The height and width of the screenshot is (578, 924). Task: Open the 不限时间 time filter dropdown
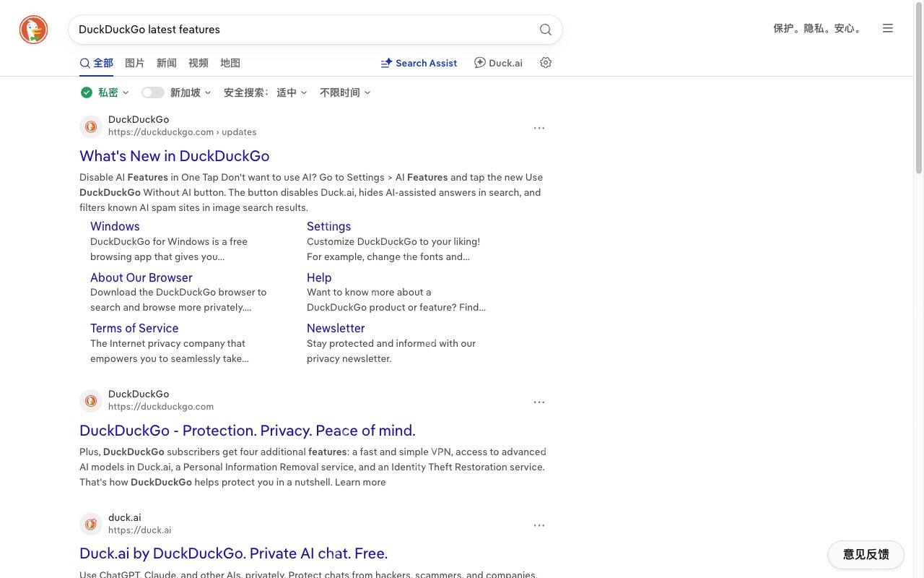[x=345, y=92]
